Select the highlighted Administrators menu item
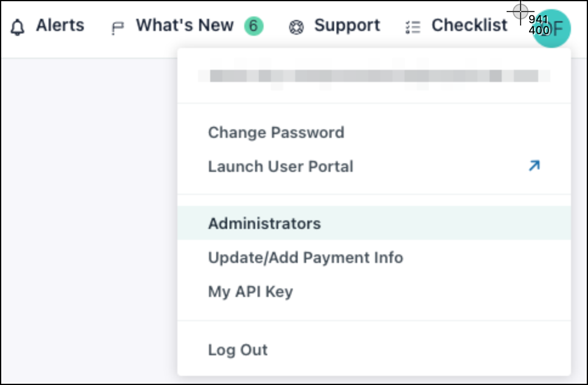 (264, 223)
